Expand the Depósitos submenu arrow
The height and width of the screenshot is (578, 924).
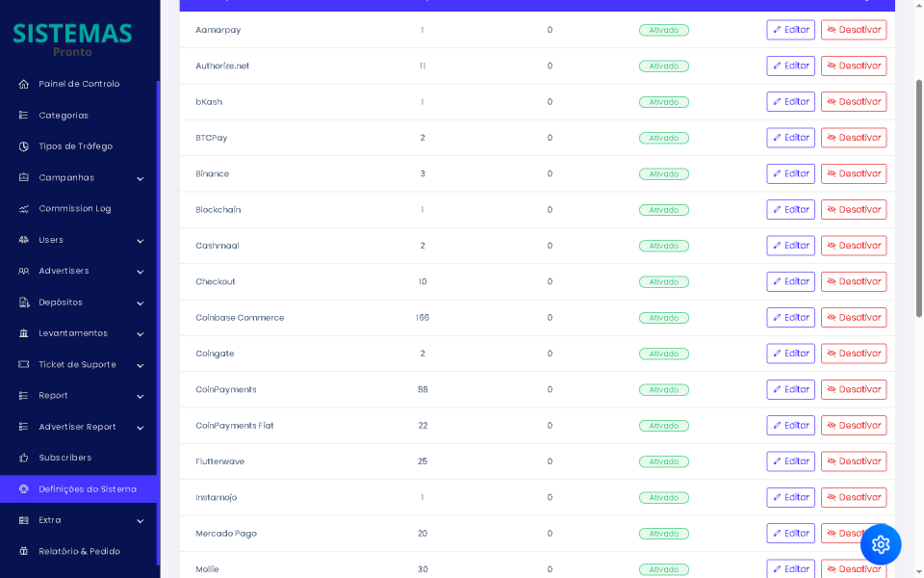[141, 303]
